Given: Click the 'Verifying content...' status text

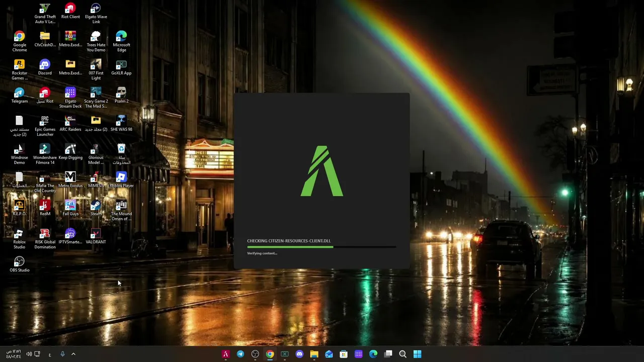Looking at the screenshot, I should (x=262, y=253).
